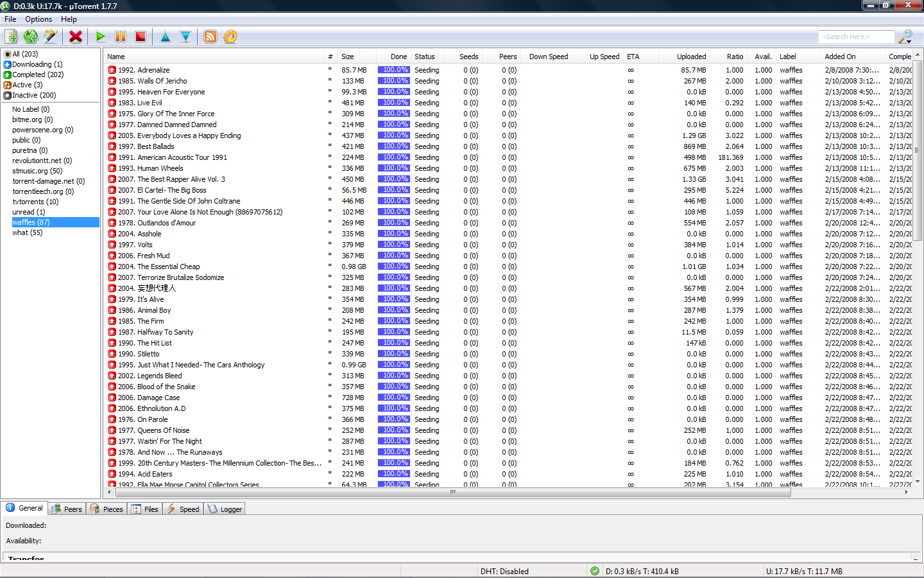Screen dimensions: 924x578
Task: Select stmusic.org (50) label
Action: (x=37, y=171)
